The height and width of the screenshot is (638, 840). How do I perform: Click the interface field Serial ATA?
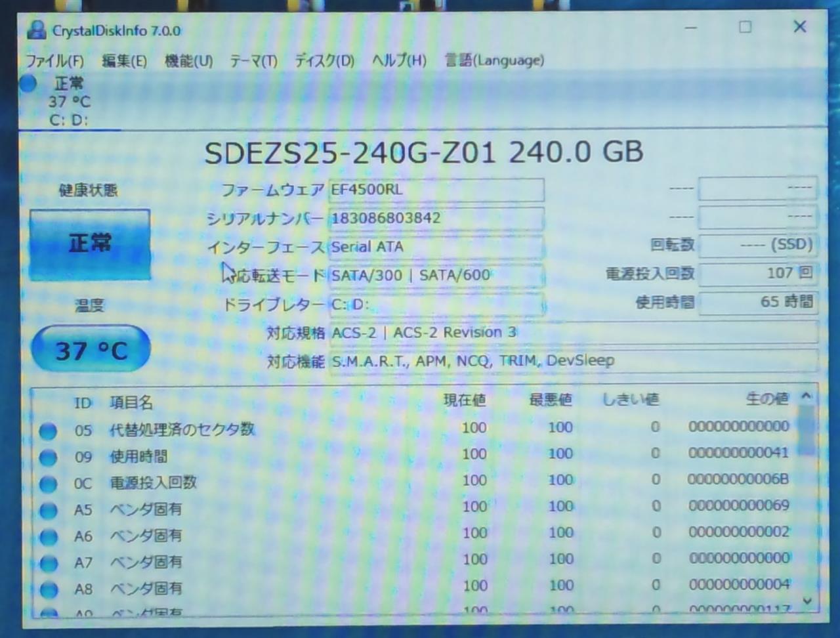coord(436,247)
